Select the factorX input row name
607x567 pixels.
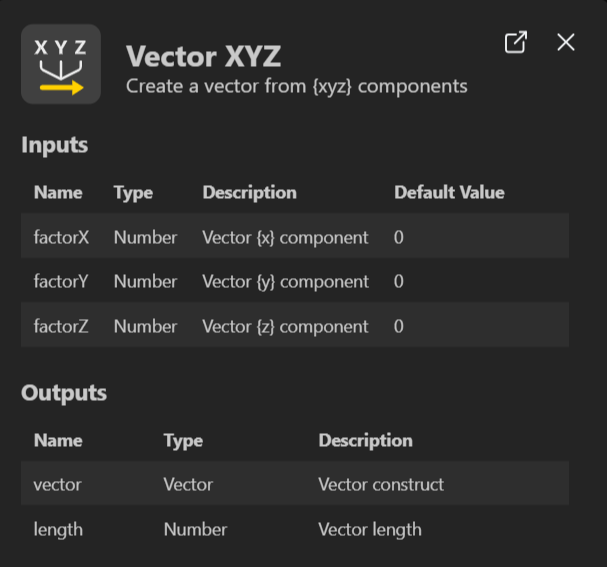click(61, 238)
